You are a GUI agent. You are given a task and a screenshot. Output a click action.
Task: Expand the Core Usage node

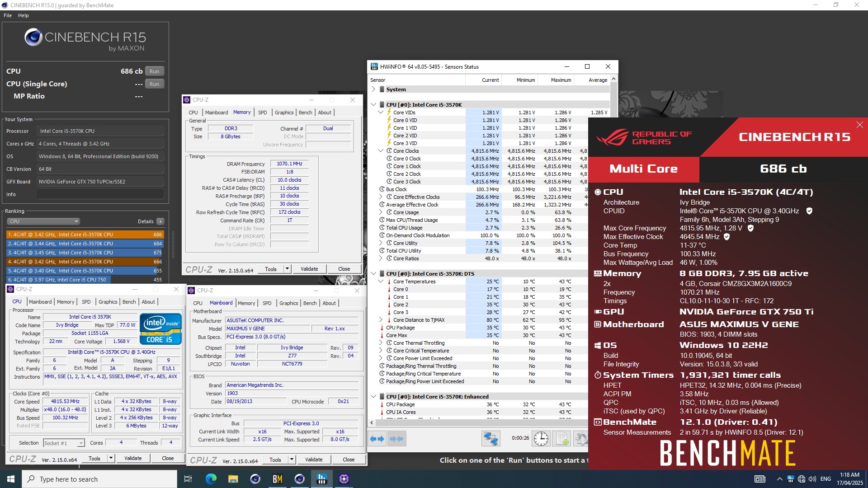pos(381,212)
